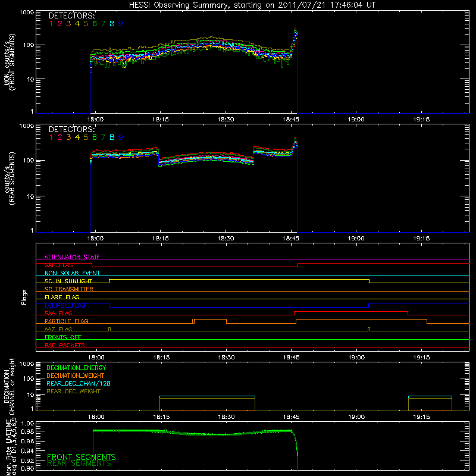476x476 pixels.
Task: Select the PARTICLE_FLAG label
Action: [x=67, y=321]
